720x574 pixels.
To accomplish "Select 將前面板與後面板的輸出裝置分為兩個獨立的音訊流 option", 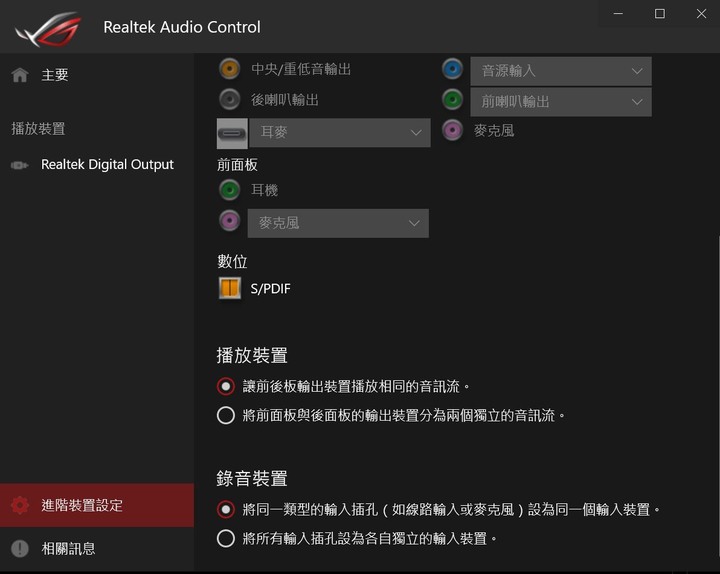I will pyautogui.click(x=226, y=415).
